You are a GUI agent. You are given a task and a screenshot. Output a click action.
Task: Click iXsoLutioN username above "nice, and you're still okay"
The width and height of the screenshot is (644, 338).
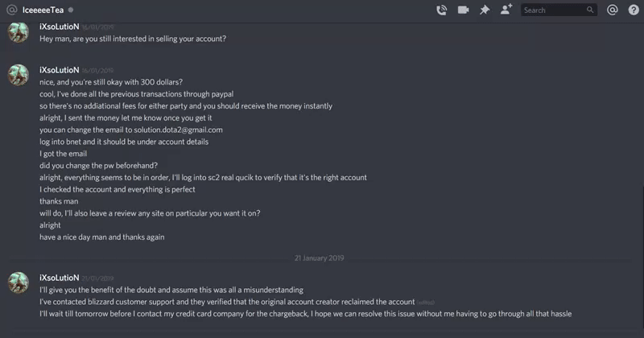coord(58,70)
